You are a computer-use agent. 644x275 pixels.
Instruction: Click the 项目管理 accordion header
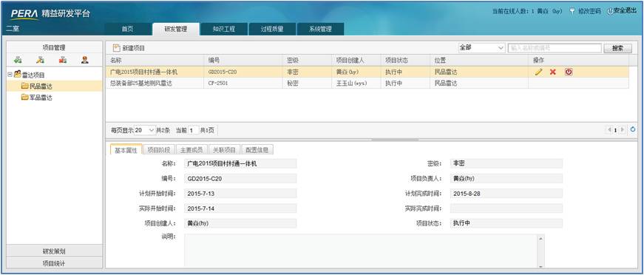54,47
